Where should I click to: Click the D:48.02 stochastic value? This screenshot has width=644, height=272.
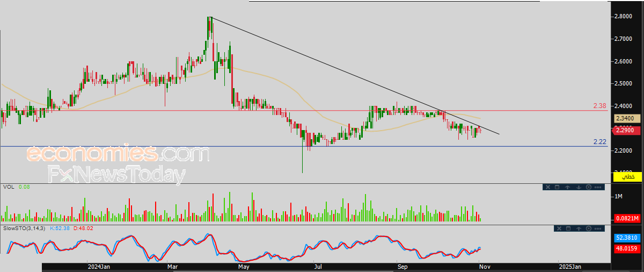tap(84, 228)
